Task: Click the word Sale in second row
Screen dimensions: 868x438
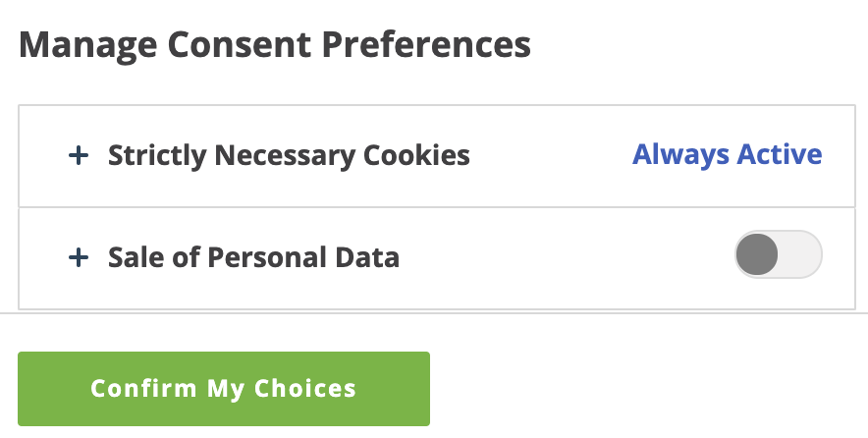Action: (x=133, y=258)
